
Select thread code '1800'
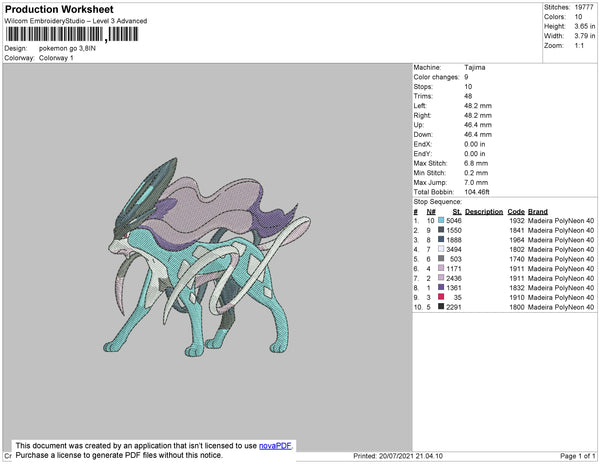(x=517, y=307)
